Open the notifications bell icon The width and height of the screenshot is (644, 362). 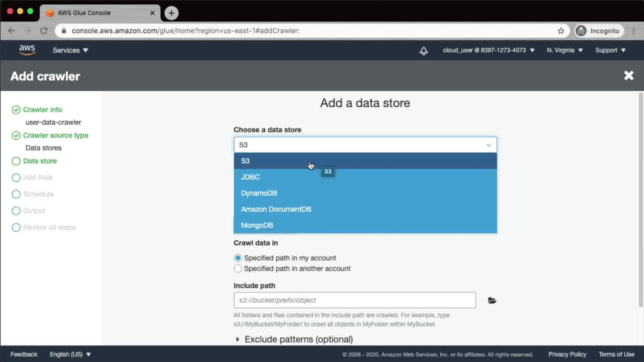[424, 51]
